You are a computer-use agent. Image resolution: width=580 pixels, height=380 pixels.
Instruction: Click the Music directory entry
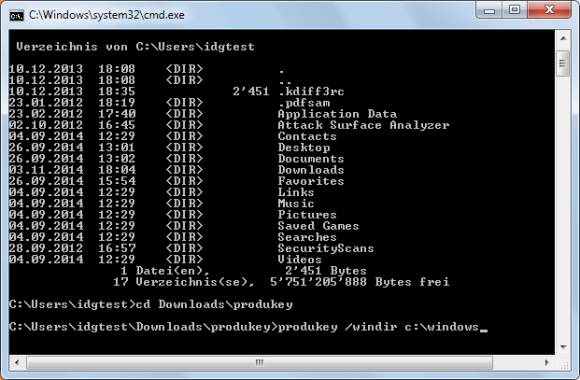point(296,204)
